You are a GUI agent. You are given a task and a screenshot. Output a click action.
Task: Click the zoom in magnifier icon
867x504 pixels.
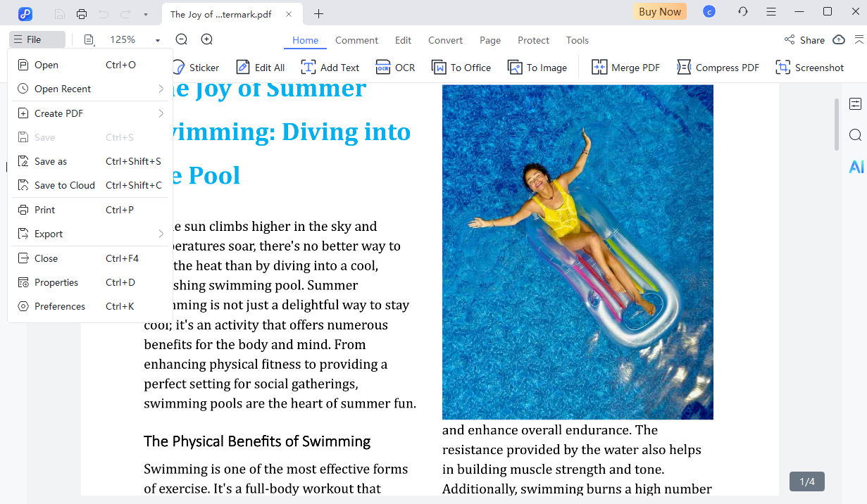tap(207, 40)
